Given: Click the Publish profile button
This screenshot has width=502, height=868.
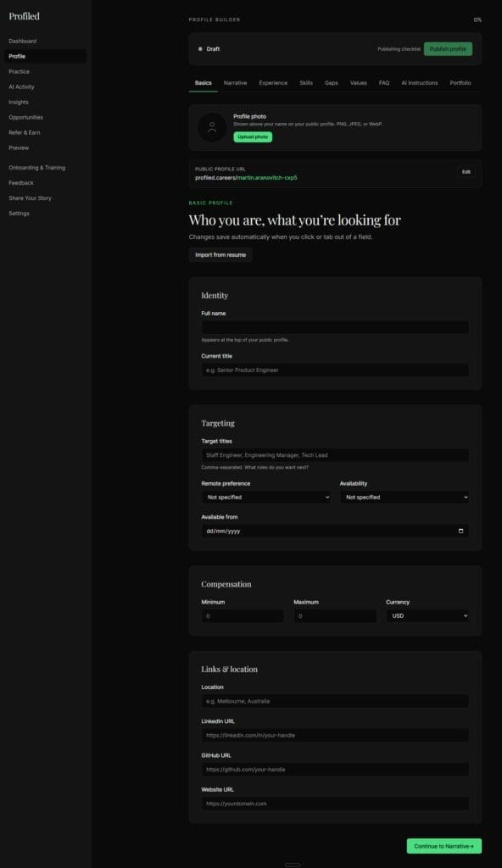Looking at the screenshot, I should point(448,48).
